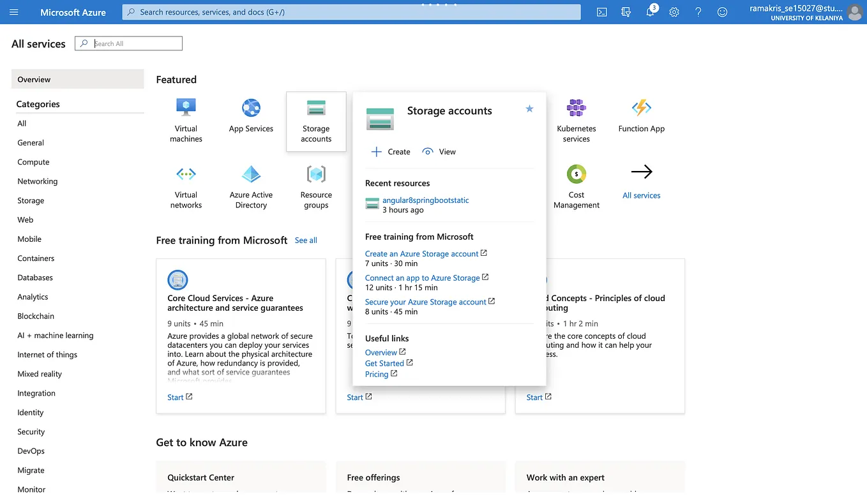This screenshot has width=867, height=504.
Task: Select the Compute category
Action: 33,162
